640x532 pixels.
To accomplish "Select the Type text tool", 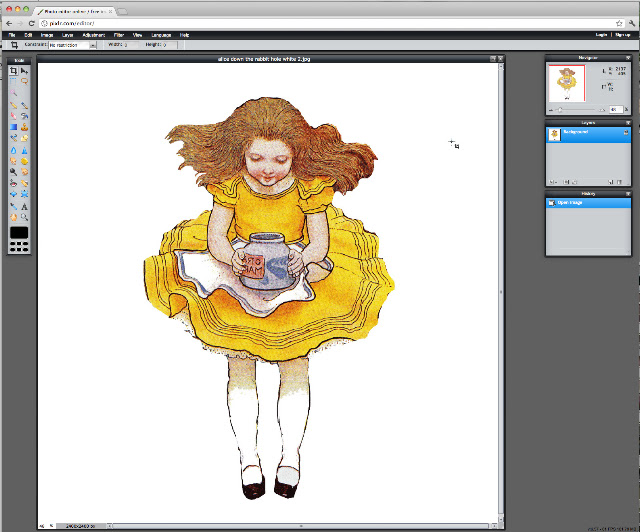I will (x=24, y=206).
